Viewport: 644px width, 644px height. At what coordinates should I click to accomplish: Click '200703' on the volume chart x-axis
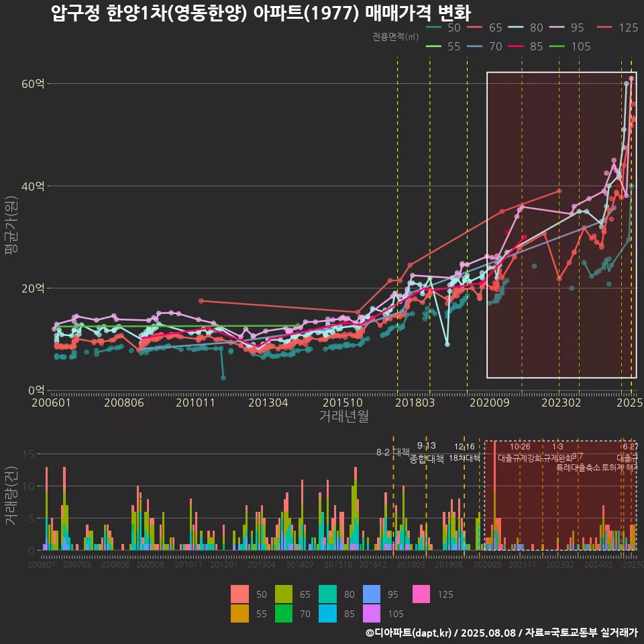coord(76,565)
